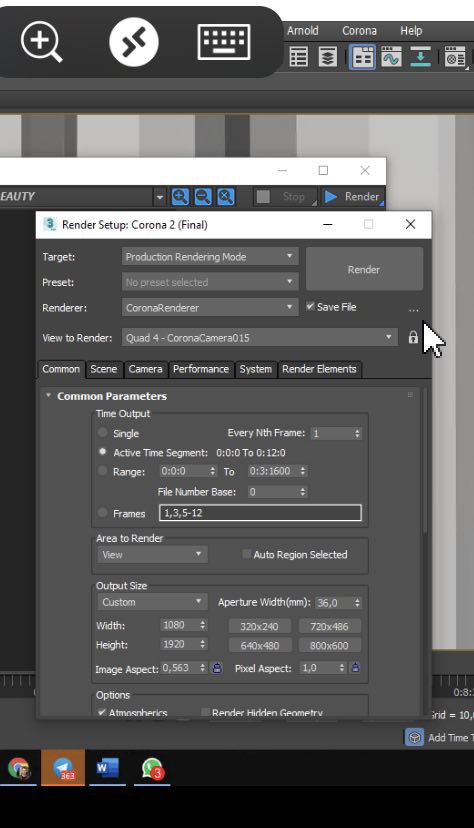Open Telegram from the taskbar

[63, 768]
